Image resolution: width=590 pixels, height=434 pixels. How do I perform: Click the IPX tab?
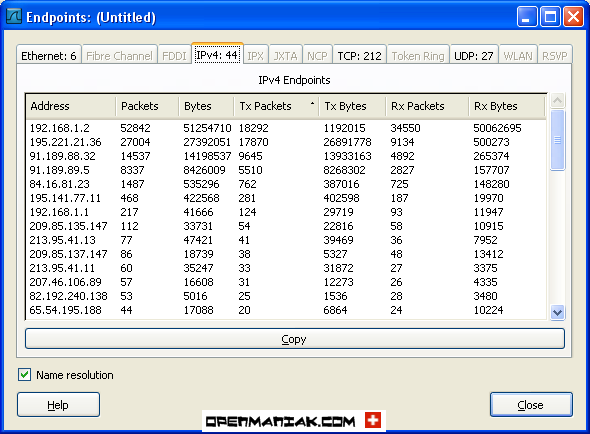pyautogui.click(x=255, y=56)
